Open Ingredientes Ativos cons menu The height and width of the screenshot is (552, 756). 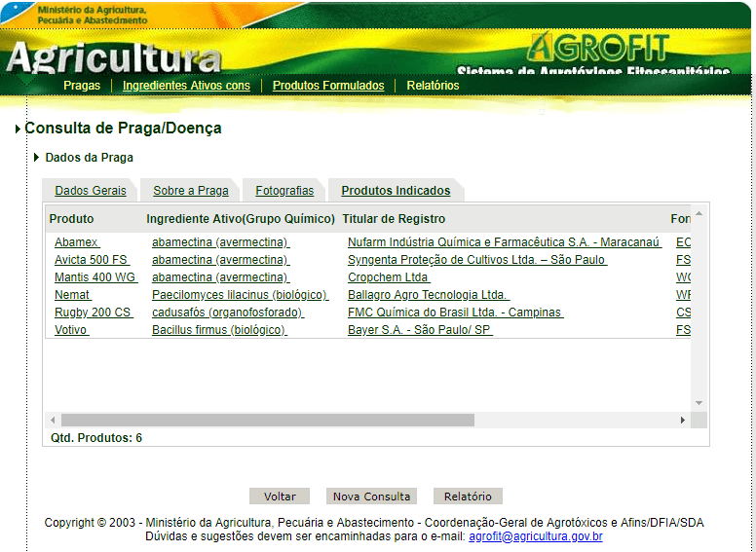[x=186, y=86]
